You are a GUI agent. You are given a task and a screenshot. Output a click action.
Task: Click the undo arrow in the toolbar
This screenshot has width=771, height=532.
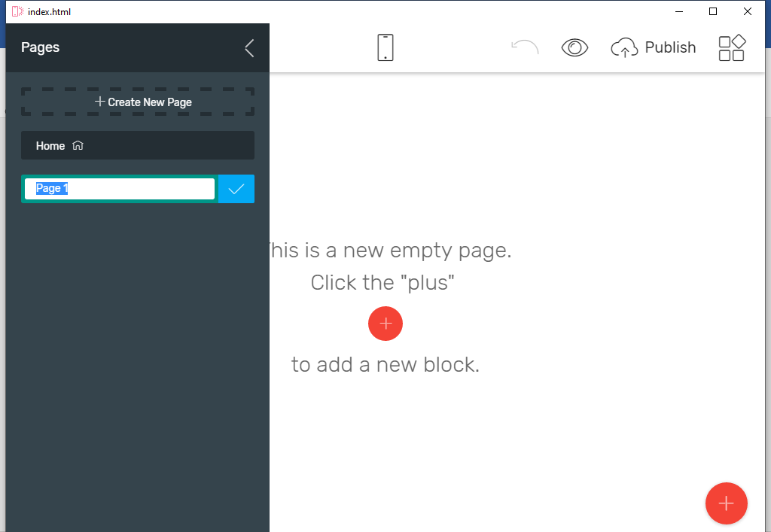click(x=525, y=47)
